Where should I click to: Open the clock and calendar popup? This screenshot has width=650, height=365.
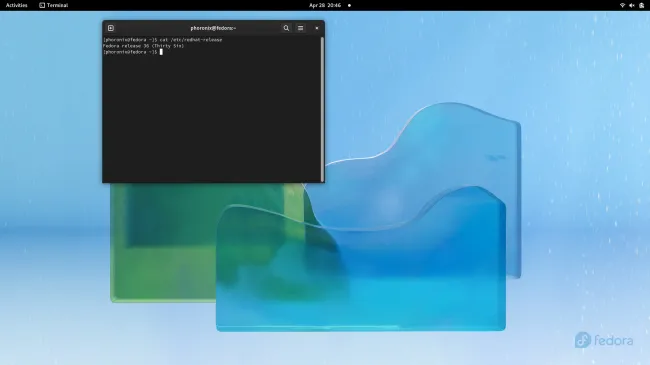click(325, 5)
